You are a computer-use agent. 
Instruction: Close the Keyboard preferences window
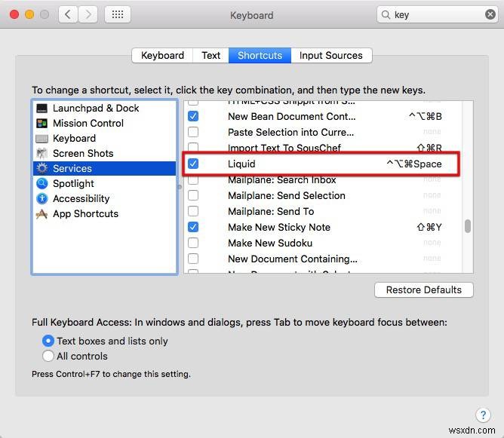point(14,15)
